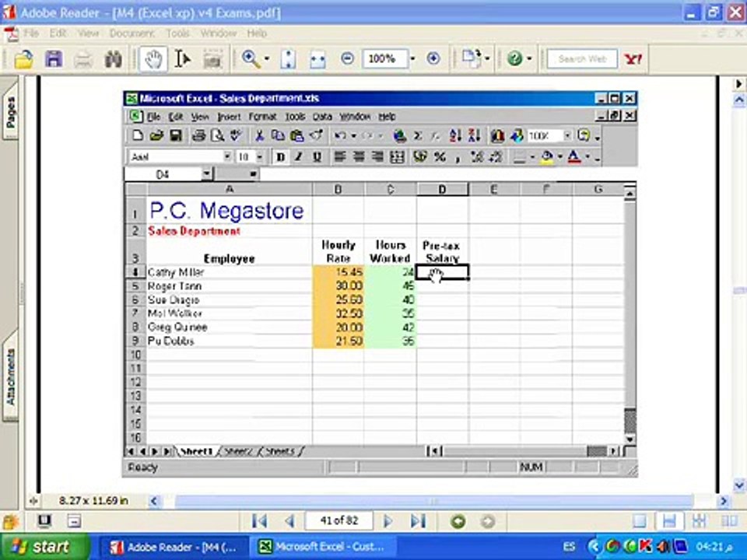The image size is (747, 560).
Task: Open the Window menu
Action: pos(219,33)
